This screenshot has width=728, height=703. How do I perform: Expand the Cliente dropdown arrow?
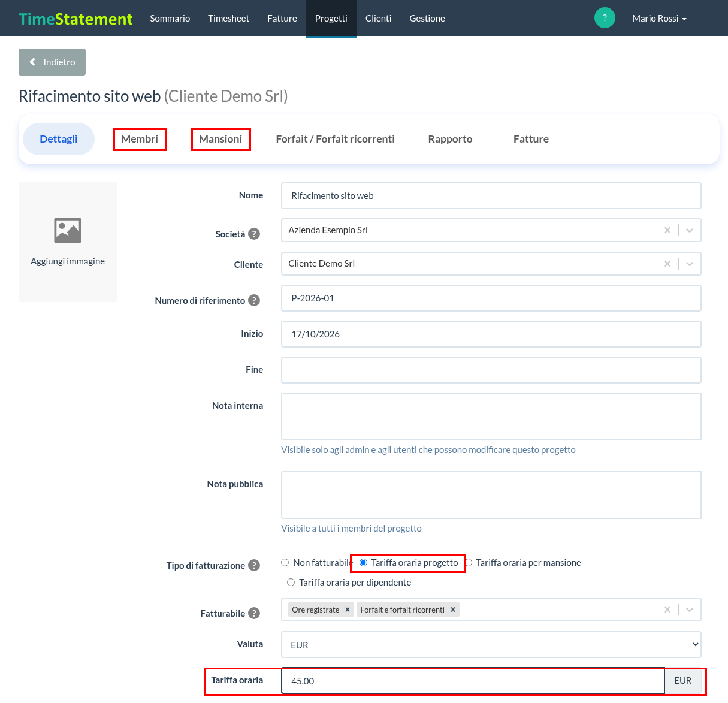pyautogui.click(x=690, y=264)
